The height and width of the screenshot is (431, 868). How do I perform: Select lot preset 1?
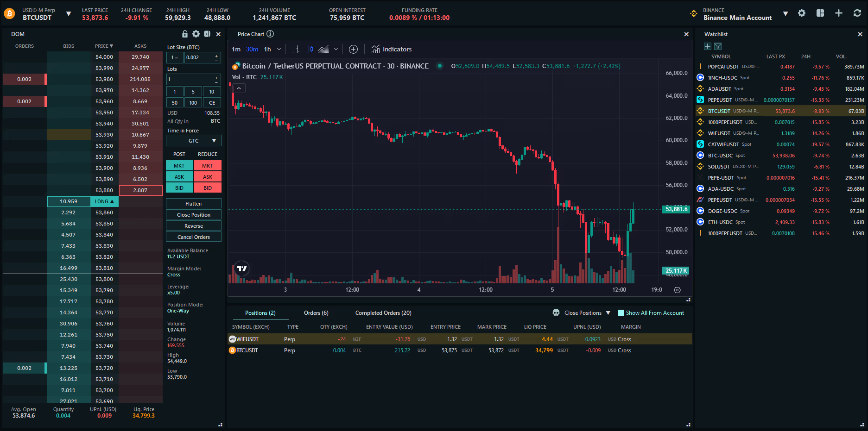(x=175, y=92)
